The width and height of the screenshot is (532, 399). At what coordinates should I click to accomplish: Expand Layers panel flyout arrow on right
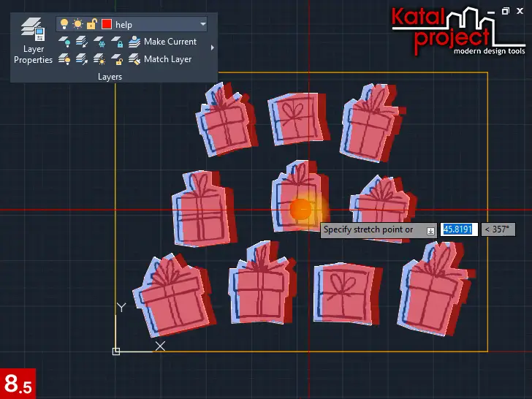point(213,47)
